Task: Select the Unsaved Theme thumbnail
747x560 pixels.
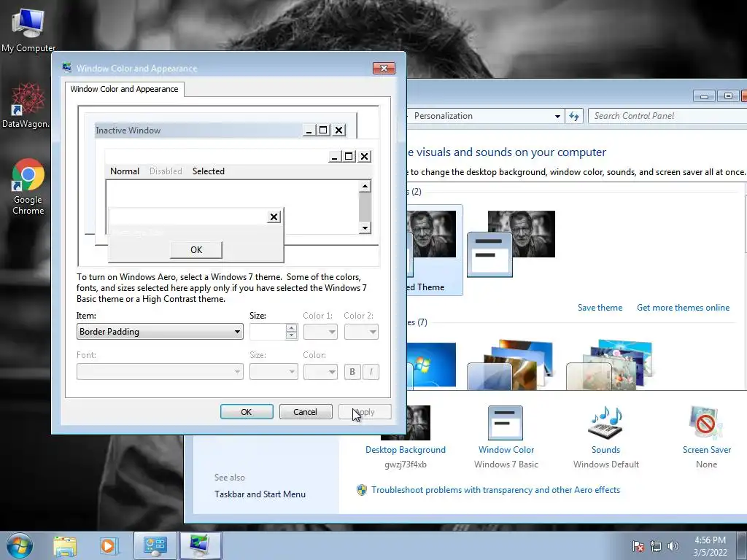Action: [x=435, y=250]
